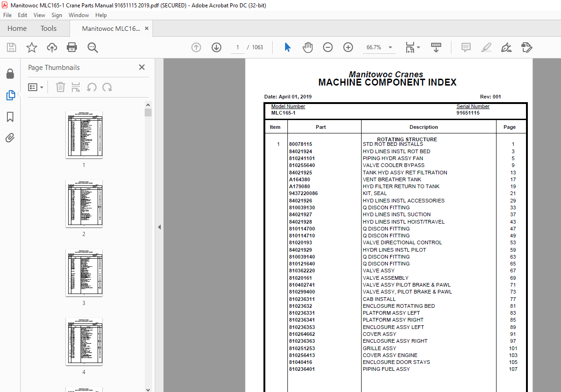The width and height of the screenshot is (561, 392).
Task: Click the Save file icon
Action: click(12, 47)
